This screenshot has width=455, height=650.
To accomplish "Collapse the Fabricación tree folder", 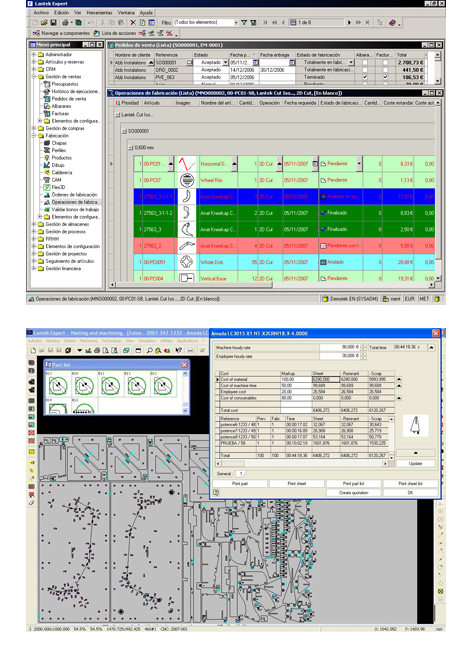I will click(x=34, y=136).
